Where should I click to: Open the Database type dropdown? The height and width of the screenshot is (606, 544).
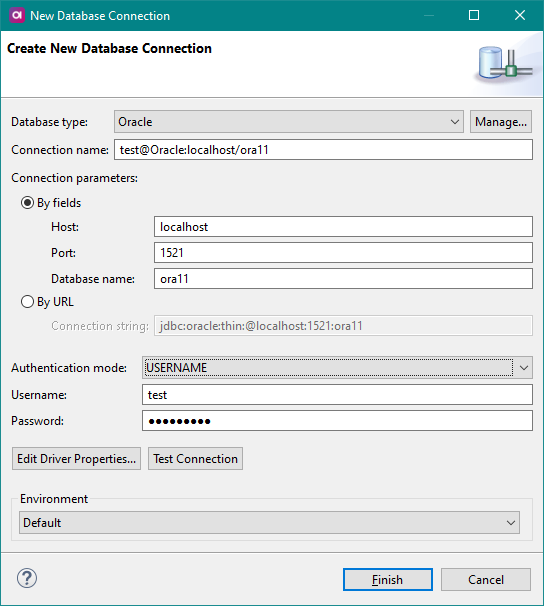[x=289, y=122]
